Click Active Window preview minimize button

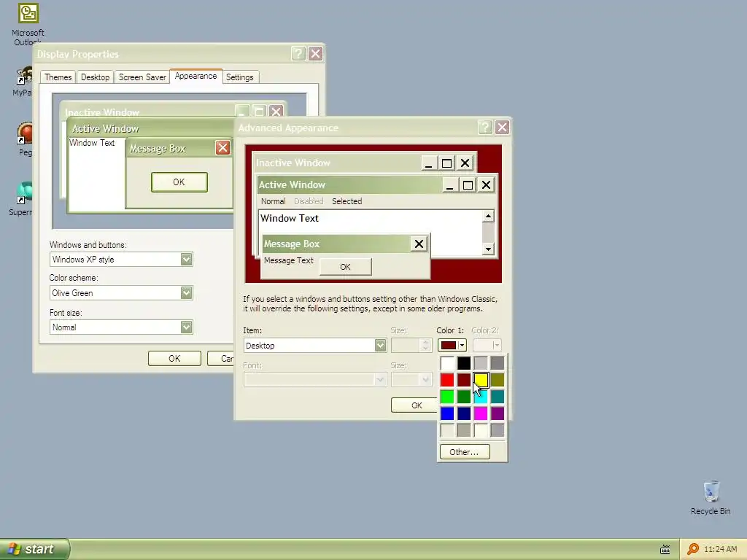click(x=449, y=184)
